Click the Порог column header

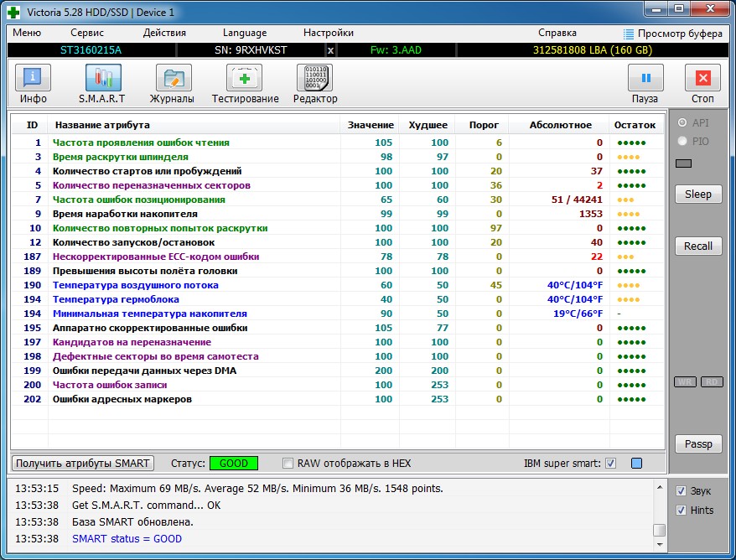[484, 125]
